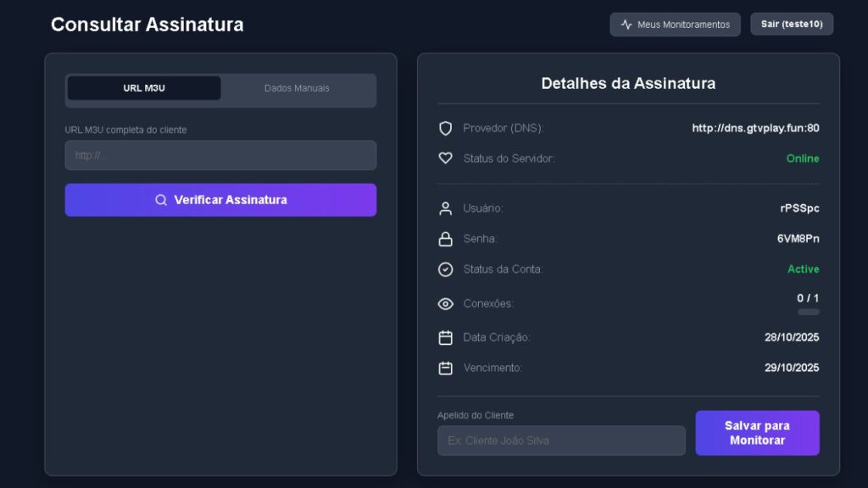Click the user icon beside Usuário

tap(445, 208)
